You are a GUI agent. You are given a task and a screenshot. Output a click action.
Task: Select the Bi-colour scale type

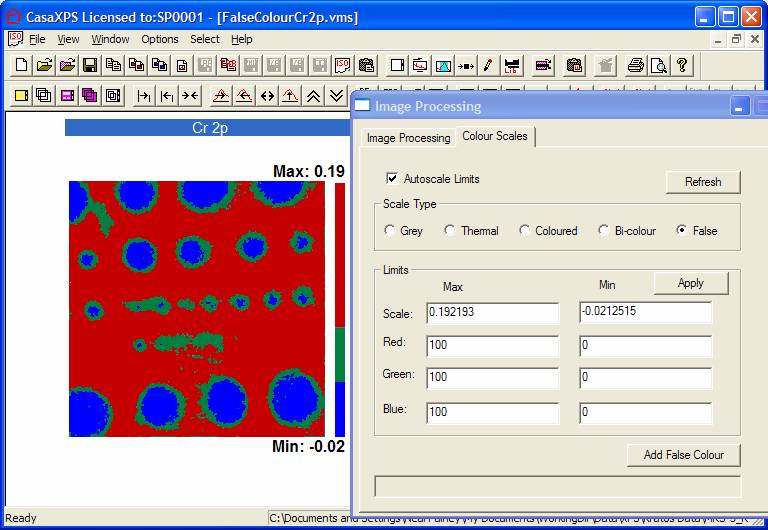(604, 231)
